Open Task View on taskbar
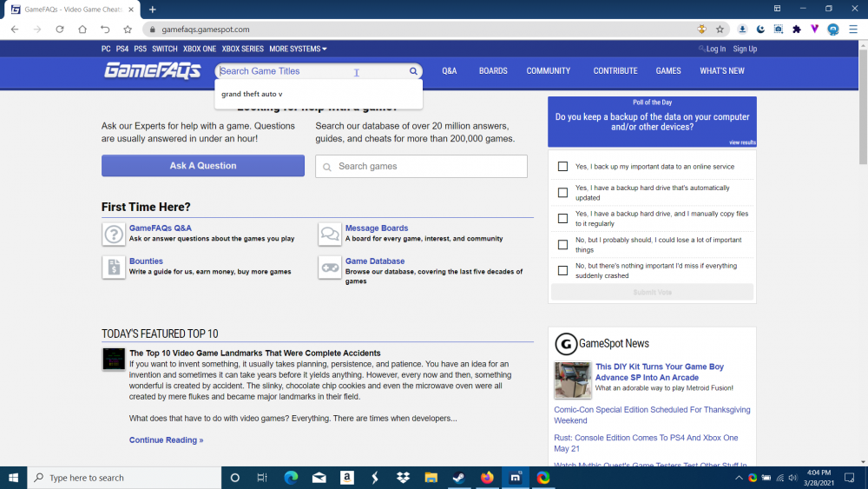 [x=262, y=478]
